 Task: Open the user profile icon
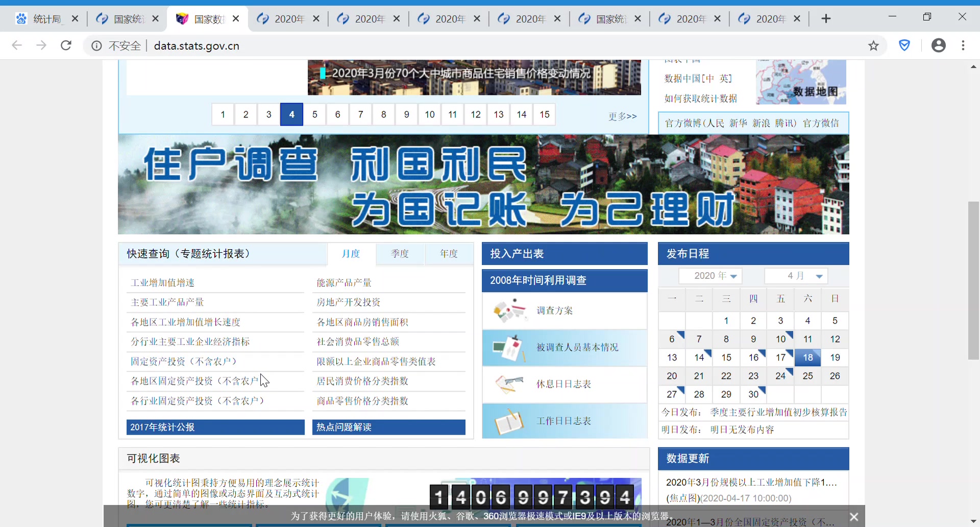[x=938, y=45]
